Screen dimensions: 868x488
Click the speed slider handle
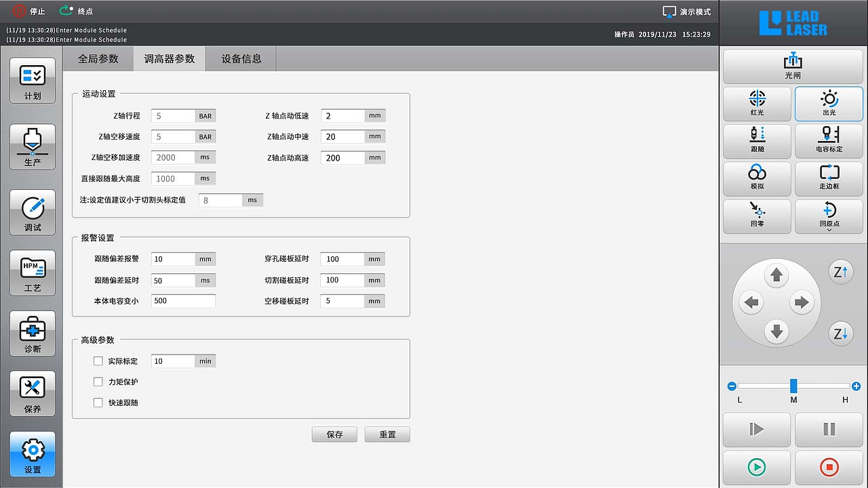tap(793, 386)
